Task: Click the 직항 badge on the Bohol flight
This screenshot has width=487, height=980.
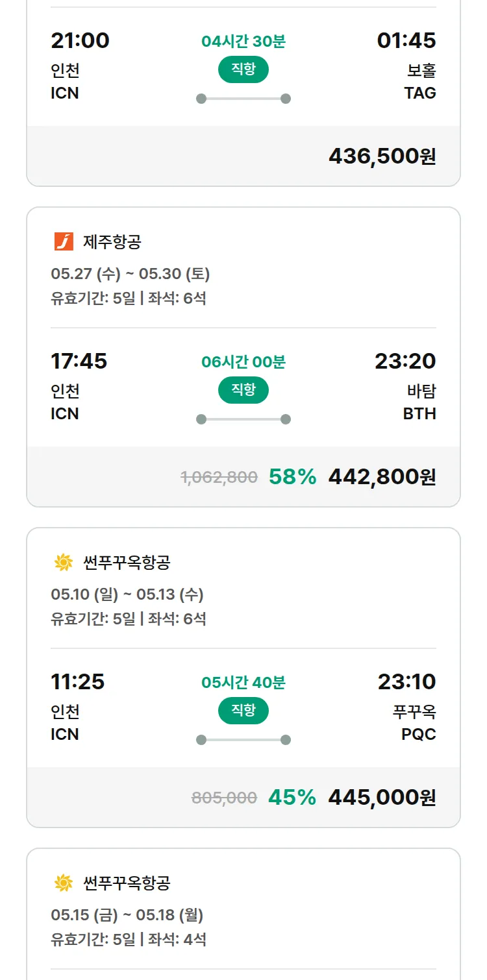Action: [243, 69]
